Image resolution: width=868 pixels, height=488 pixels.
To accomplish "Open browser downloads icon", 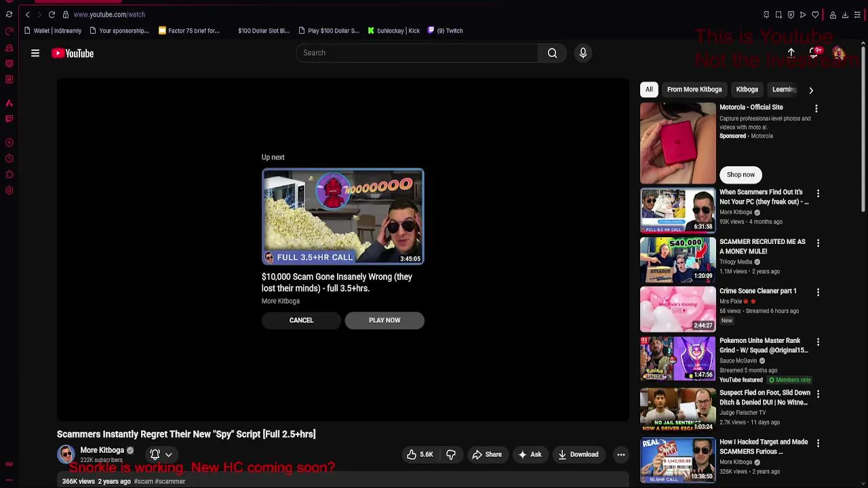I will [845, 14].
